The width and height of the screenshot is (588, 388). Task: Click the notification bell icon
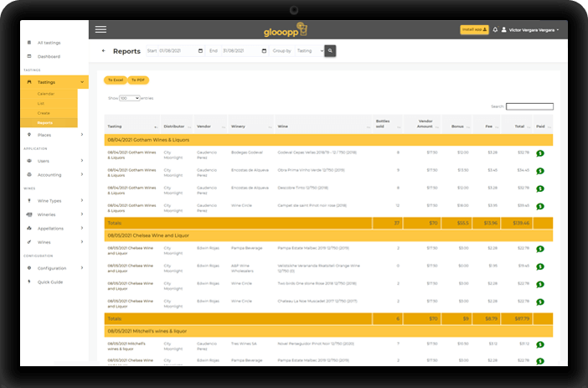click(495, 29)
